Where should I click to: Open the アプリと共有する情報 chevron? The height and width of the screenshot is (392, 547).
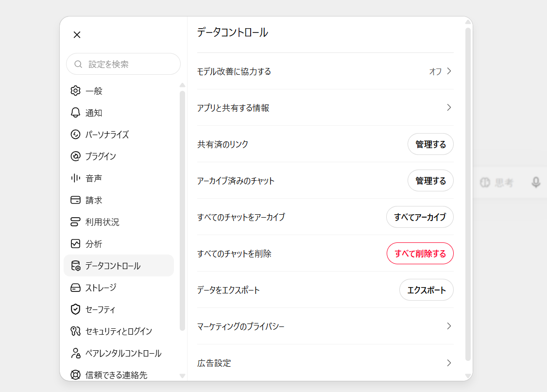449,108
